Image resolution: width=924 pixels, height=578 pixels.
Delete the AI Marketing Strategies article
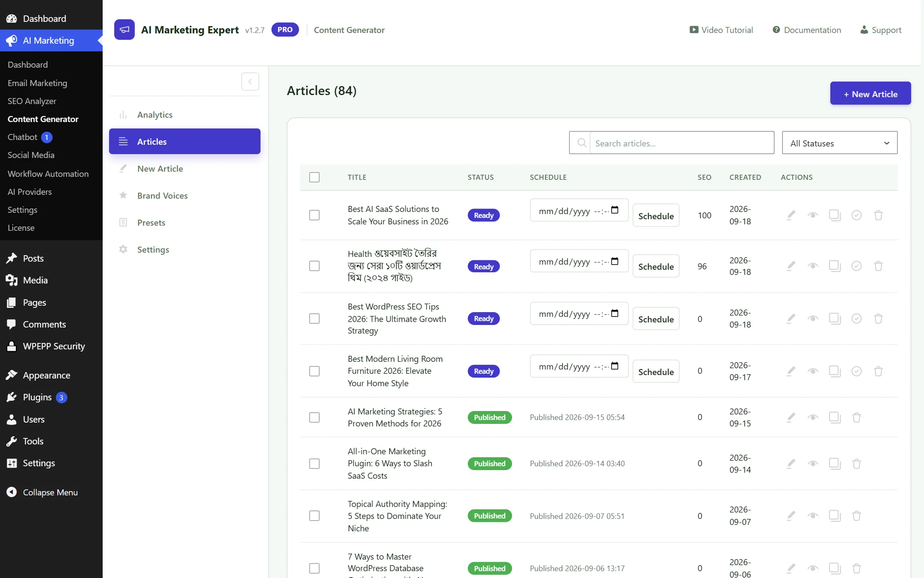(856, 417)
